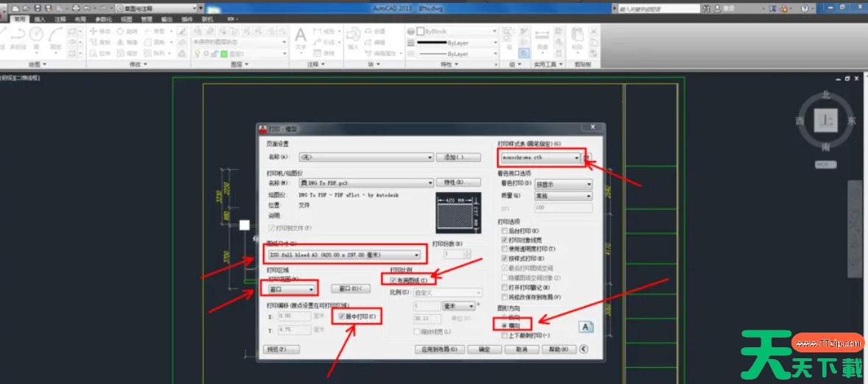This screenshot has width=868, height=384.
Task: Click the Autodesk Exchange X icon in title bar
Action: point(772,8)
